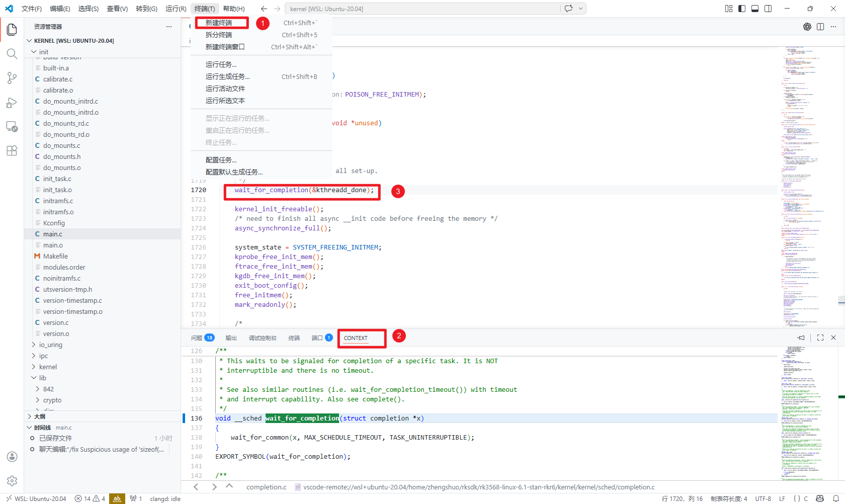845x504 pixels.
Task: Open the Search view in the activity bar
Action: [12, 54]
